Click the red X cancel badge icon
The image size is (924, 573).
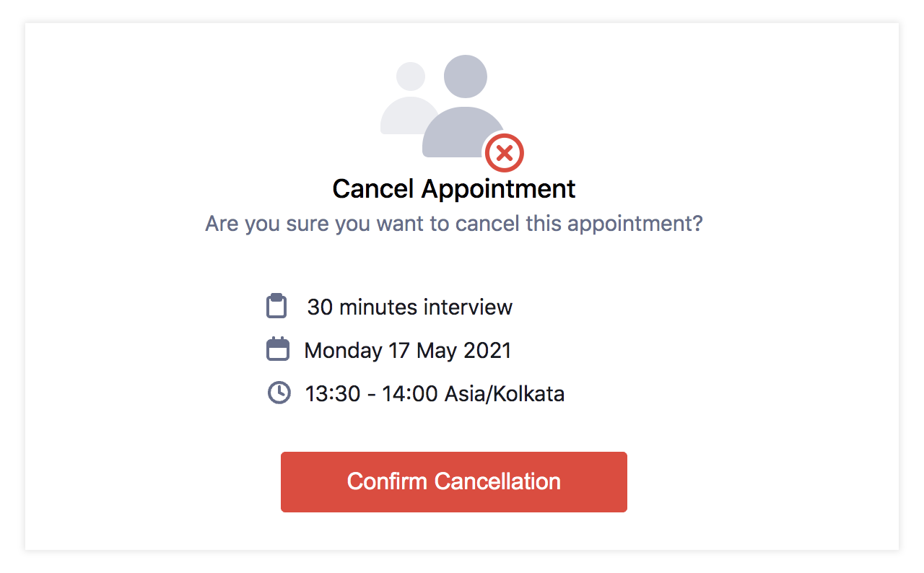click(504, 153)
